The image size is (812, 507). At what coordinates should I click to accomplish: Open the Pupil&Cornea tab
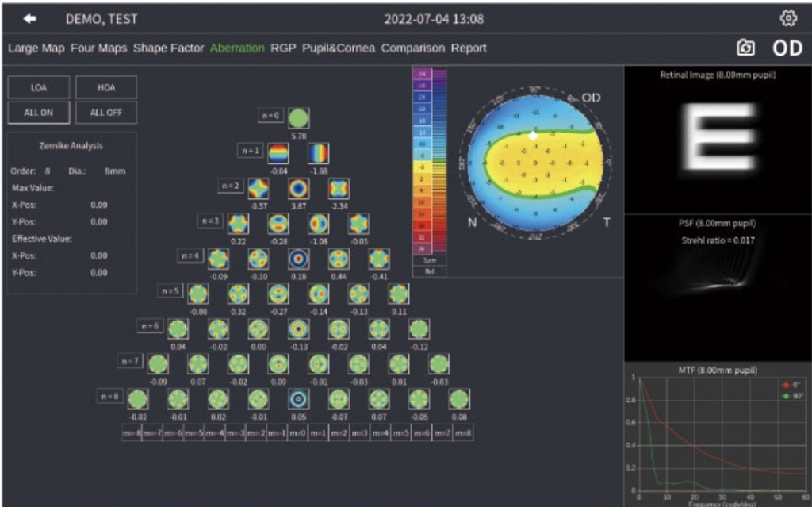click(x=339, y=48)
